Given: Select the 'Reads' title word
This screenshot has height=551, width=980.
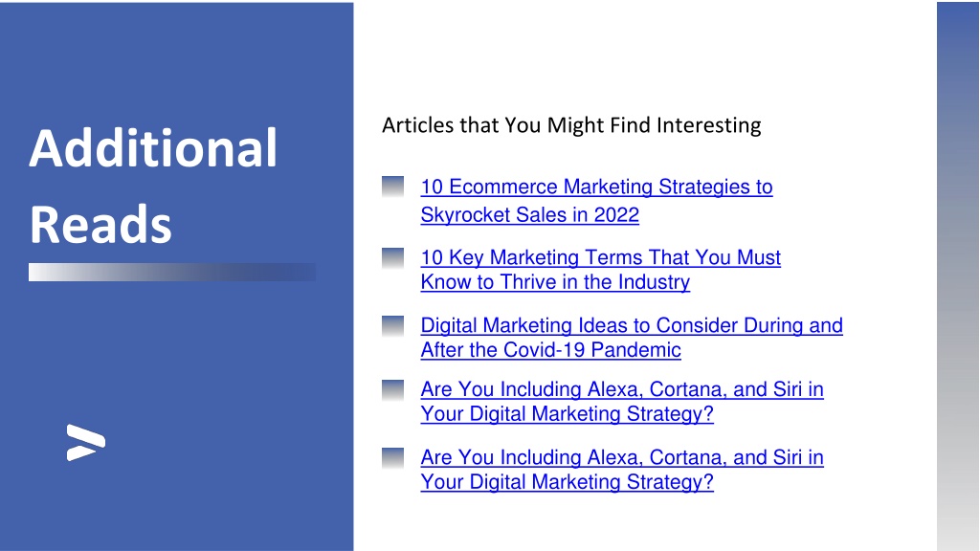Looking at the screenshot, I should tap(100, 224).
